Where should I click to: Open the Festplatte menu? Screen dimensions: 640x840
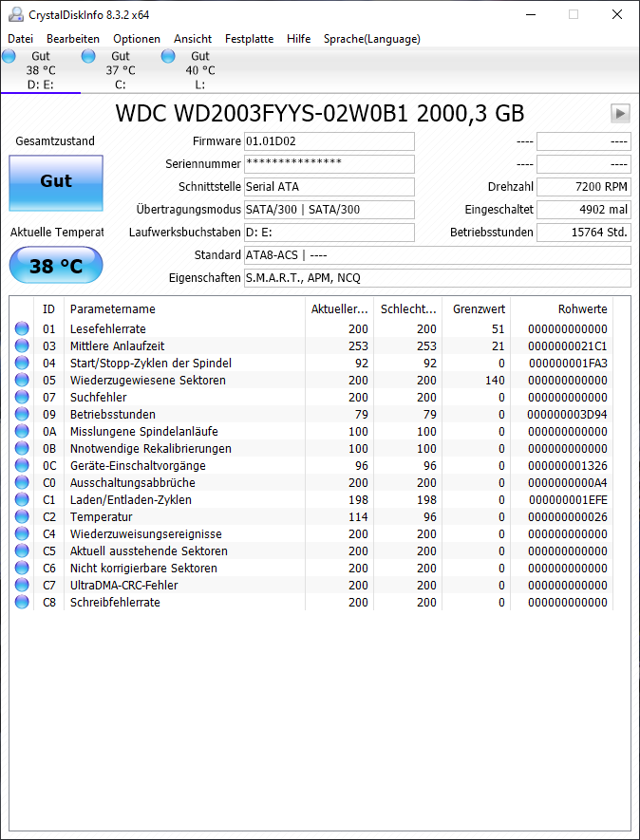(x=249, y=39)
